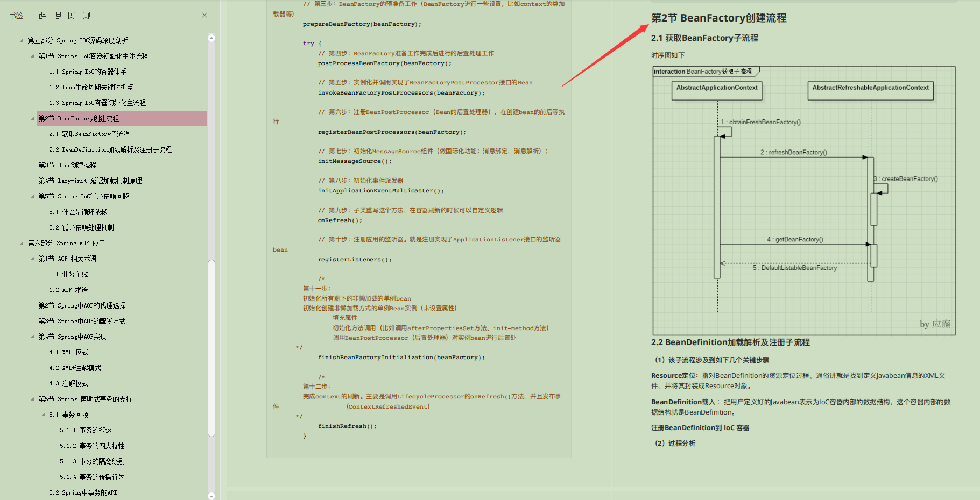Go to bookmark 5.1 什么是循环依赖
This screenshot has width=980, height=500.
(x=78, y=212)
